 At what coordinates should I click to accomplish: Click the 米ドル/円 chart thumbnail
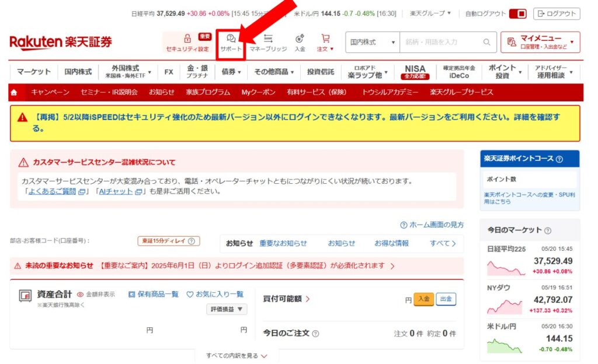[x=504, y=346]
